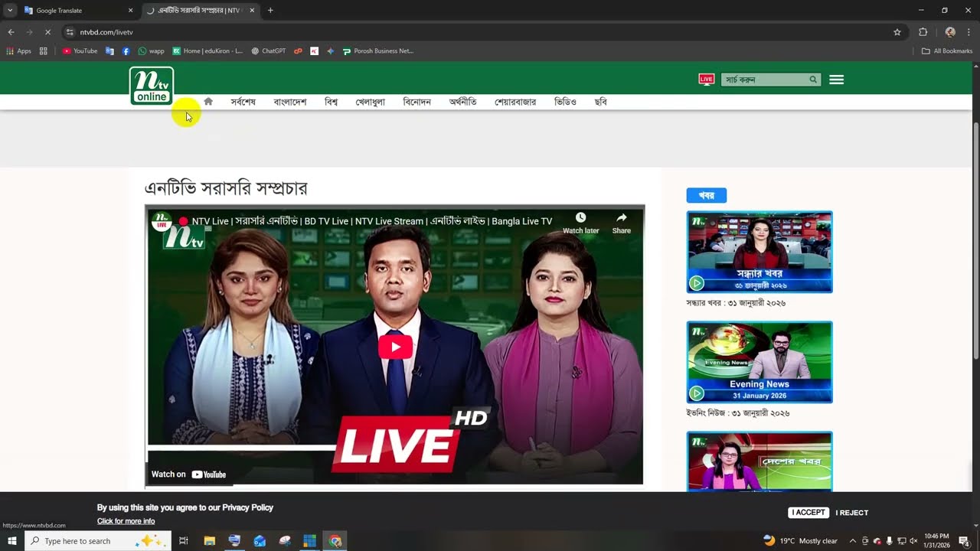Close the Google Translate tab

(130, 11)
